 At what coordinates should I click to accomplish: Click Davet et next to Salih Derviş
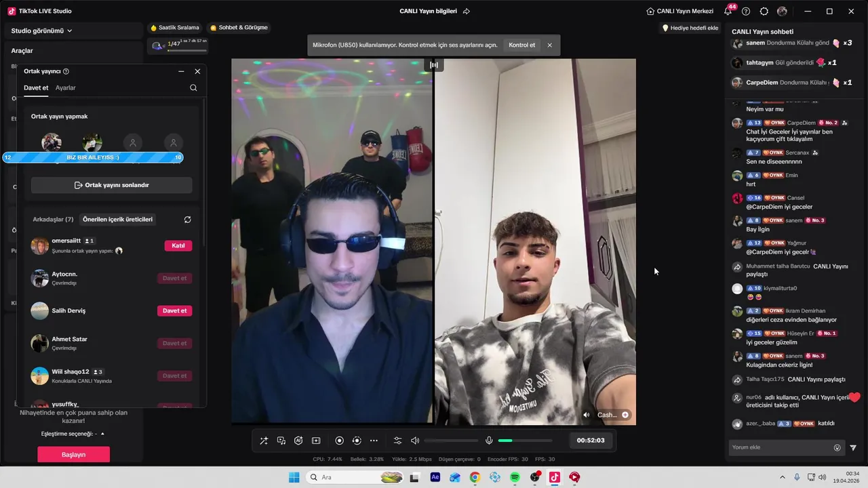175,310
